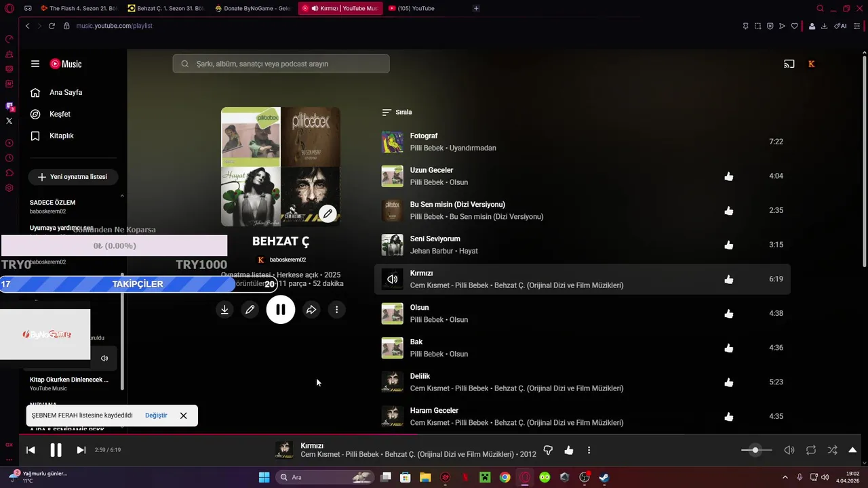Like the song Olsun

pyautogui.click(x=729, y=314)
